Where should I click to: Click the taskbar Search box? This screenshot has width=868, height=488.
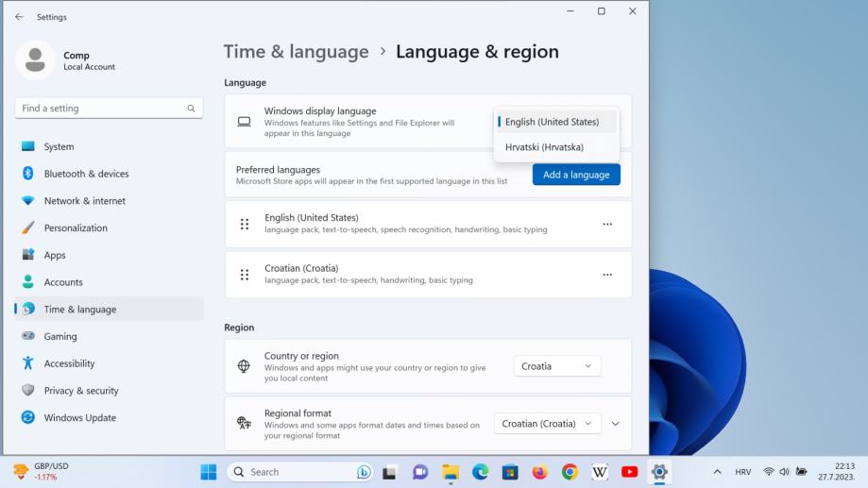[299, 472]
